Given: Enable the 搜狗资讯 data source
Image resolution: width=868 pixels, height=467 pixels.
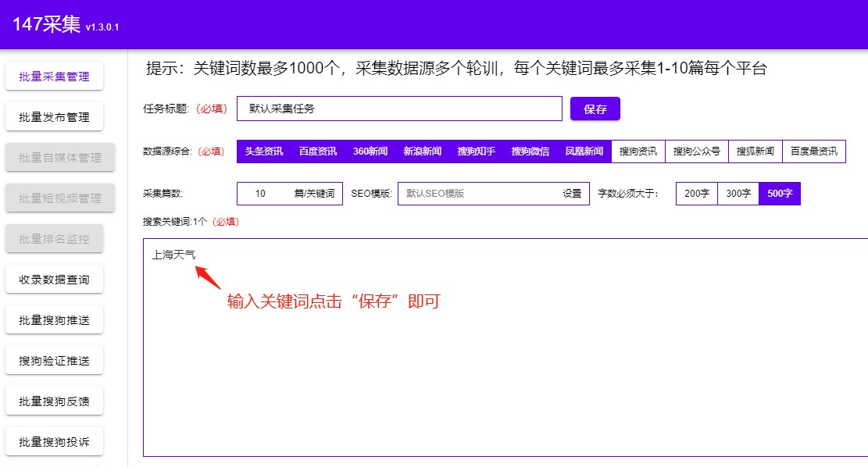Looking at the screenshot, I should point(638,151).
